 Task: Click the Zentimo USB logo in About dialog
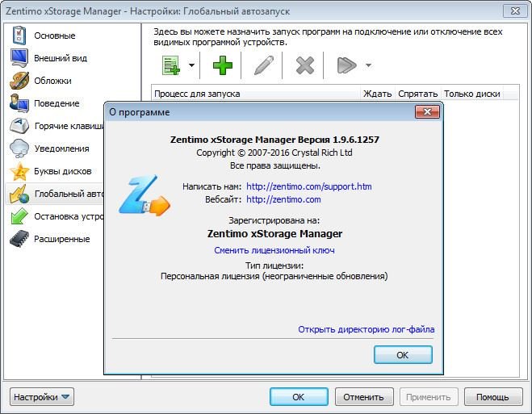(x=145, y=195)
